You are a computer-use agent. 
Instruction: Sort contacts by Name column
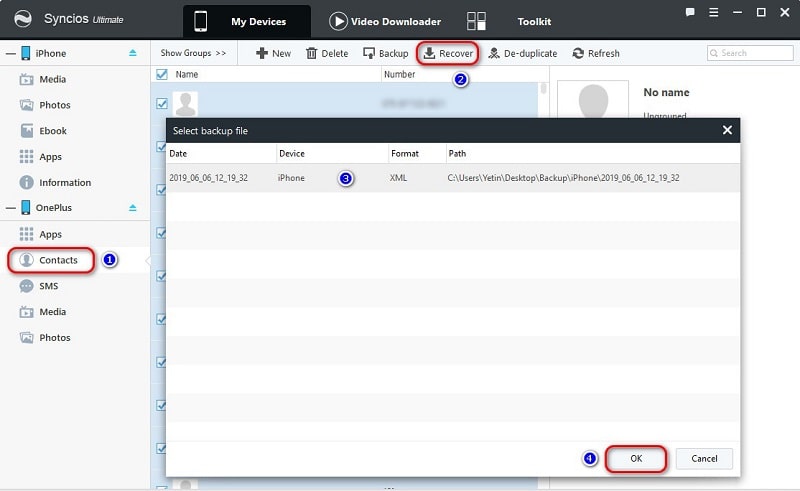point(187,75)
